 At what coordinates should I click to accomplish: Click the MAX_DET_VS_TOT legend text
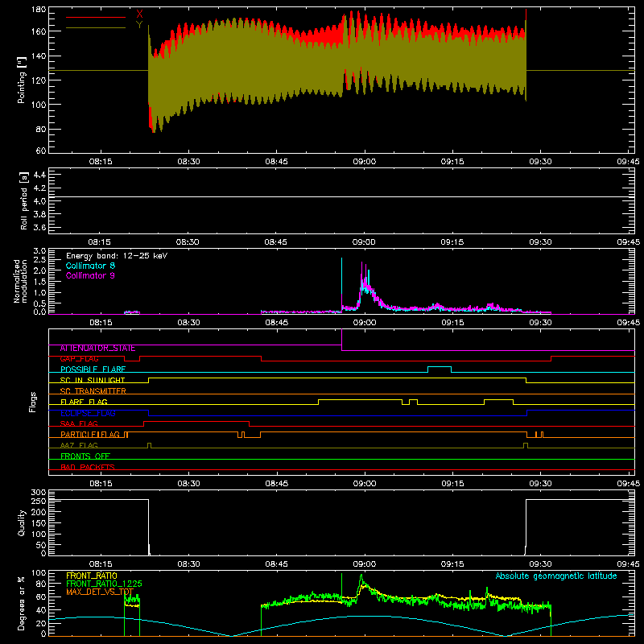coord(100,592)
